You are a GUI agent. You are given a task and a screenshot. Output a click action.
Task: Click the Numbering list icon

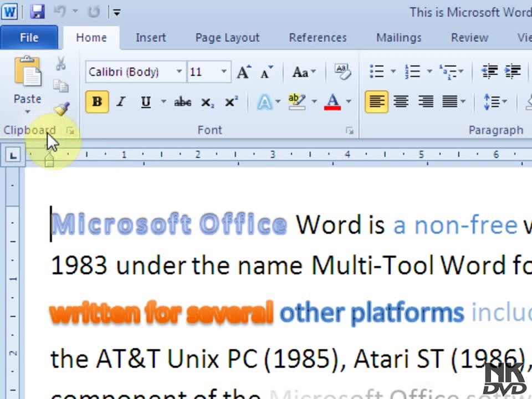tap(412, 71)
